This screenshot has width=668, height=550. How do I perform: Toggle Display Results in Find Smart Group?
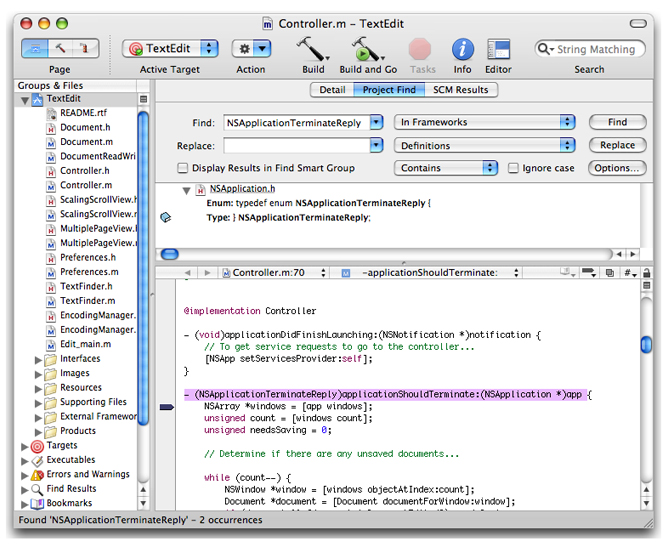[182, 168]
